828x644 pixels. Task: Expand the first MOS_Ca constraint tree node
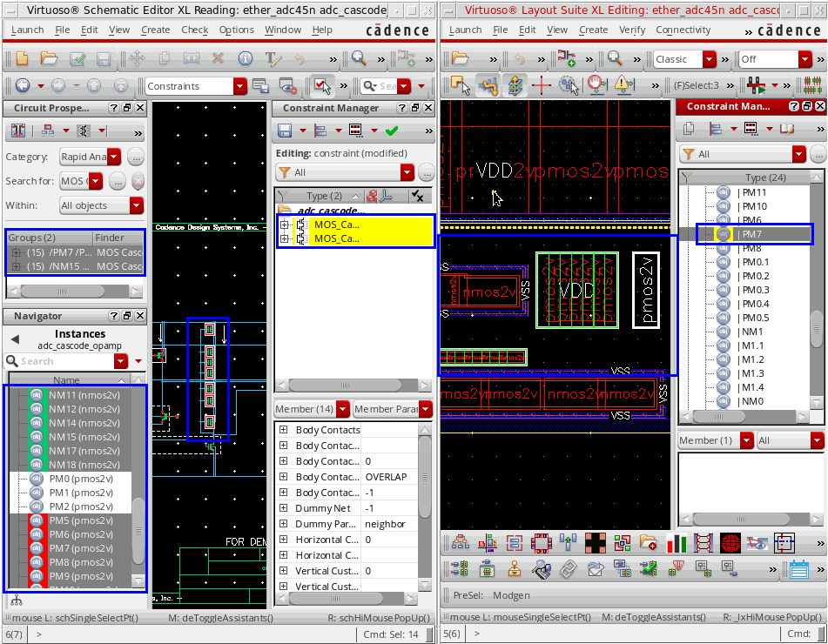(x=285, y=225)
